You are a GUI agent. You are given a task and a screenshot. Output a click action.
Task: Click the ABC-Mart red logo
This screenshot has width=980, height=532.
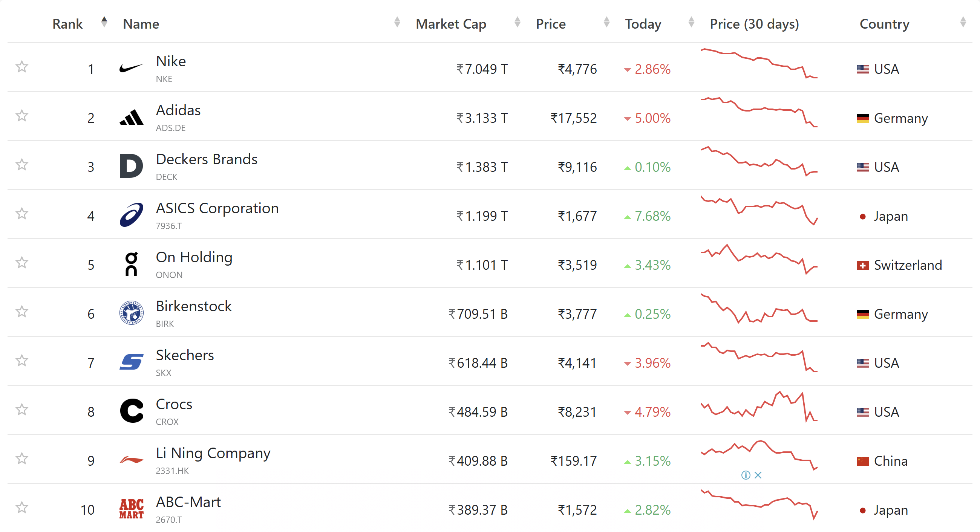coord(131,509)
